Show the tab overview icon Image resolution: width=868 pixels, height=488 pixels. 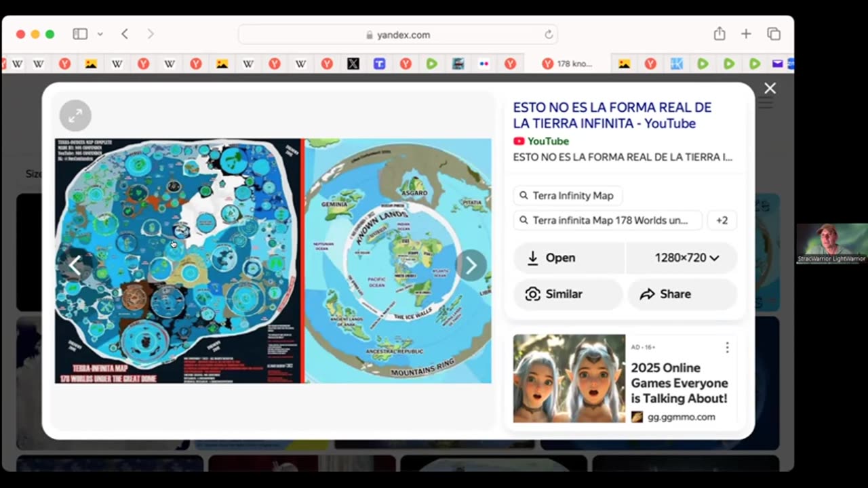click(773, 34)
